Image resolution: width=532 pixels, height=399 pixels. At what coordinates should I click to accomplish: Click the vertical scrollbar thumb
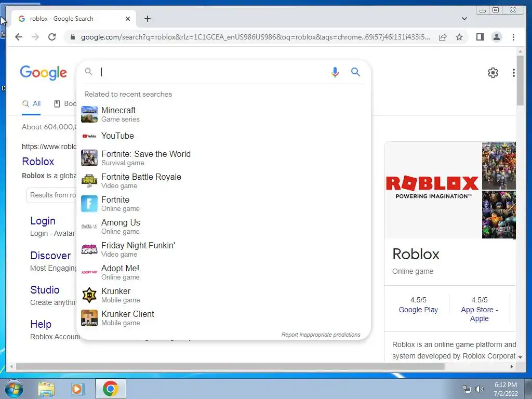click(520, 80)
